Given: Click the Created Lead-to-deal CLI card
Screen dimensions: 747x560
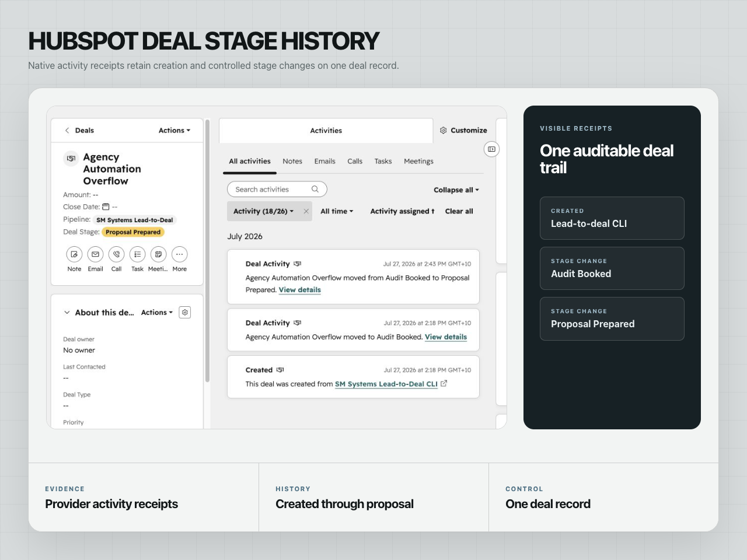Looking at the screenshot, I should 612,218.
